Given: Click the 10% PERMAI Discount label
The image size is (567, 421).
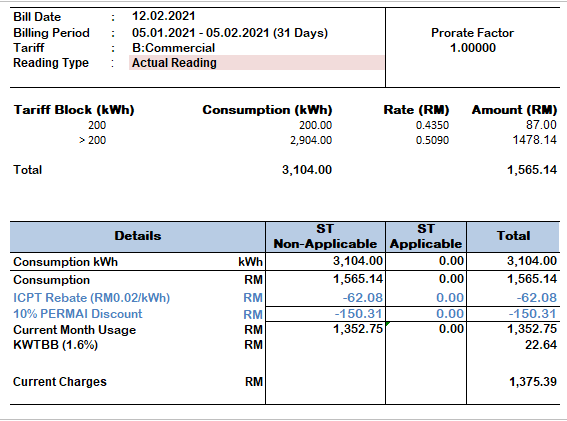Looking at the screenshot, I should (x=78, y=314).
